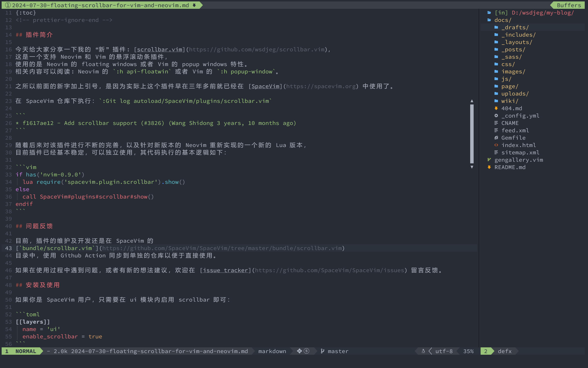Select the Gemfile file name

pyautogui.click(x=513, y=138)
